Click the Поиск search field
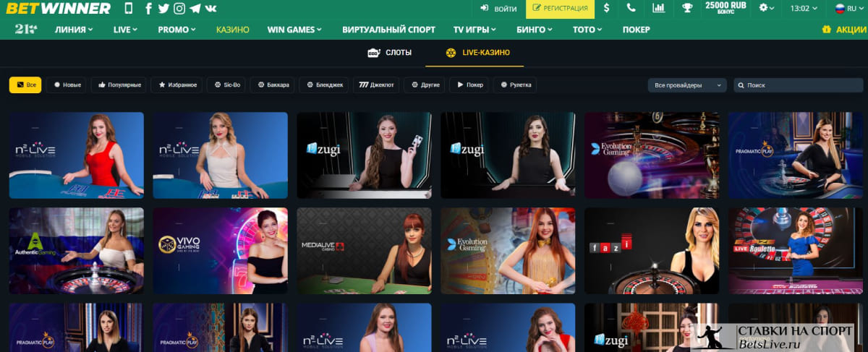 pos(799,85)
